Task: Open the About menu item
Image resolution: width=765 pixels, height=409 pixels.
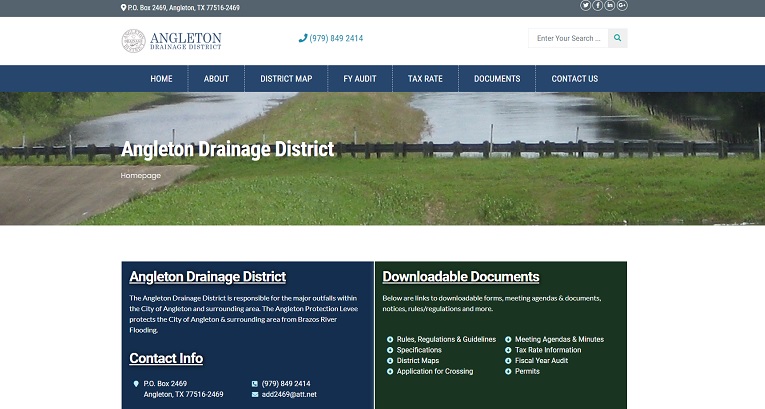Action: (216, 79)
